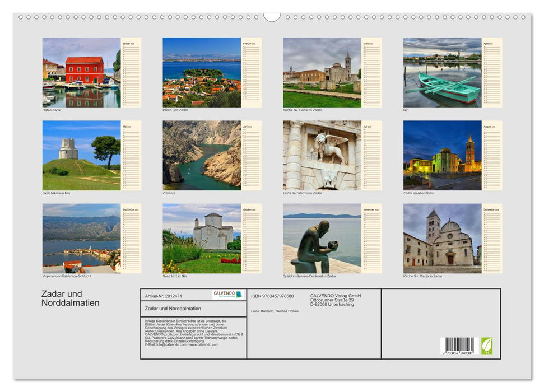544x392 pixels.
Task: Click the Januar note-lines calendar pad
Action: 131,73
